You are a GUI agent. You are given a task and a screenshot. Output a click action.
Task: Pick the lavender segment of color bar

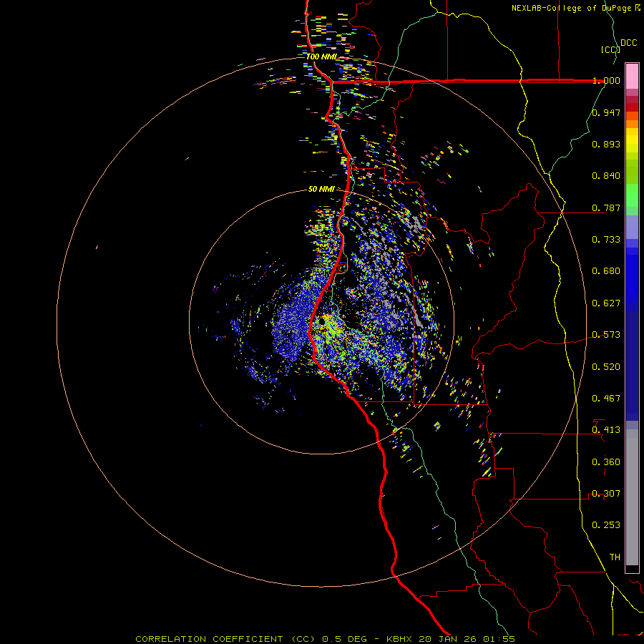tap(632, 228)
